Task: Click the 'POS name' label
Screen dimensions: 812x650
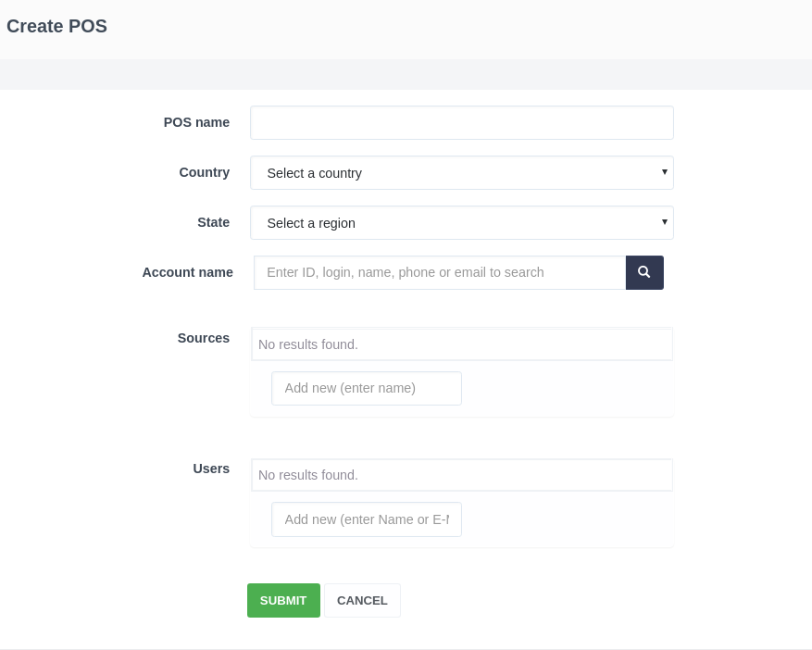Action: coord(196,122)
